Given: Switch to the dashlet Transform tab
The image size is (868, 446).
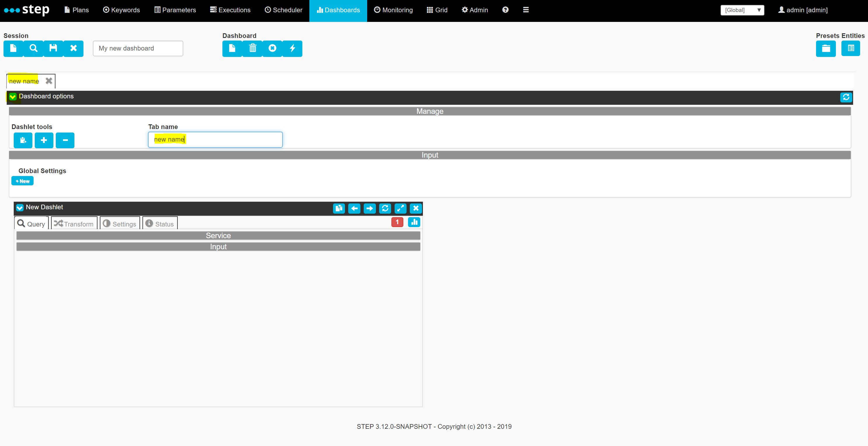Looking at the screenshot, I should 74,224.
